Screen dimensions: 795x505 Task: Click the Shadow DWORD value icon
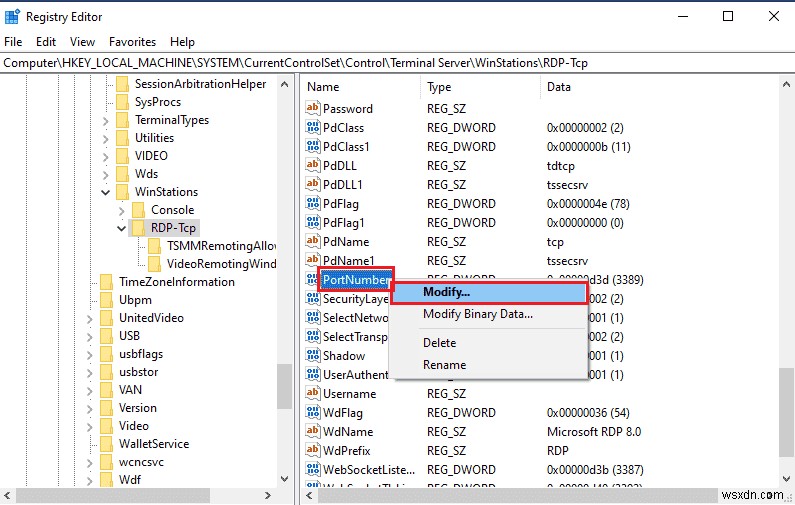pyautogui.click(x=312, y=355)
